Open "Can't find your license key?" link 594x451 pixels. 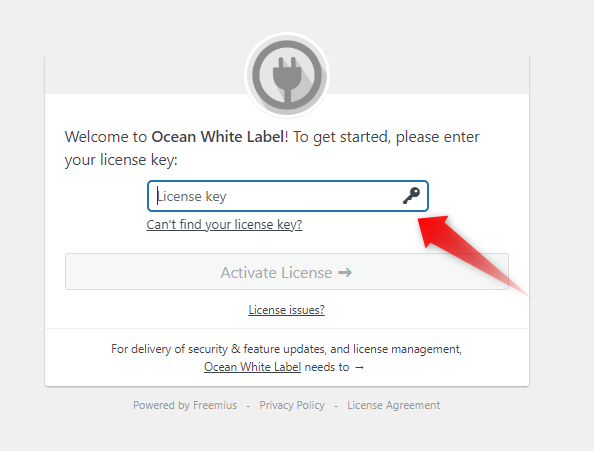pos(224,225)
